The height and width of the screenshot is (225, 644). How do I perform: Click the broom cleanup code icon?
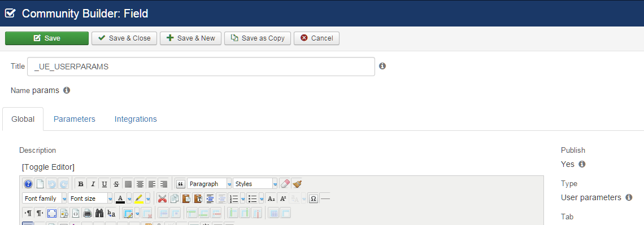297,184
